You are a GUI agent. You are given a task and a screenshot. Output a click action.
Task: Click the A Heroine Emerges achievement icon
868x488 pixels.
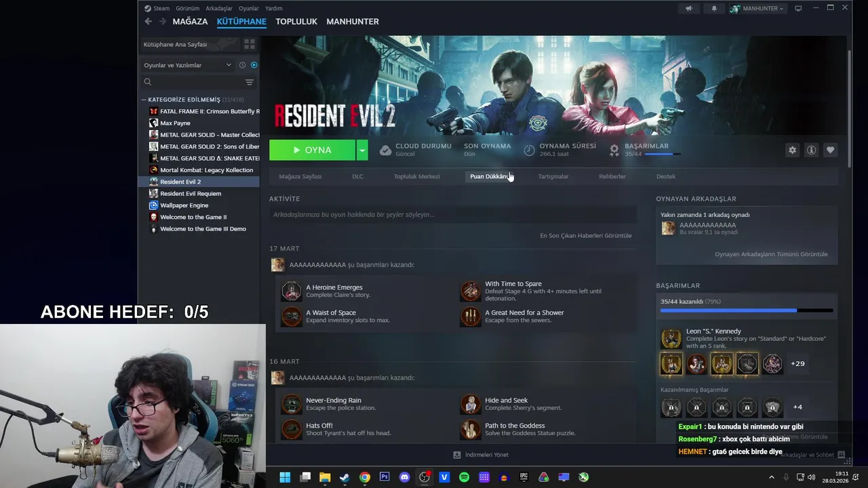click(292, 291)
